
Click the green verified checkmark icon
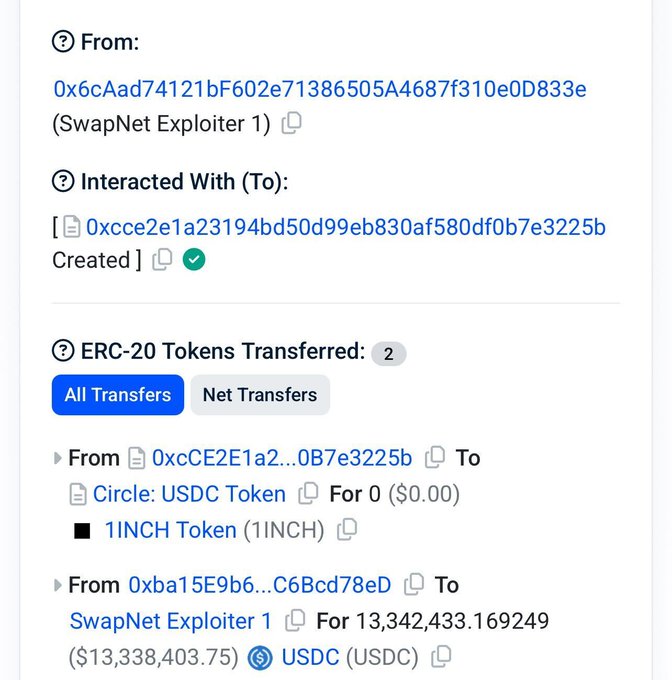194,260
